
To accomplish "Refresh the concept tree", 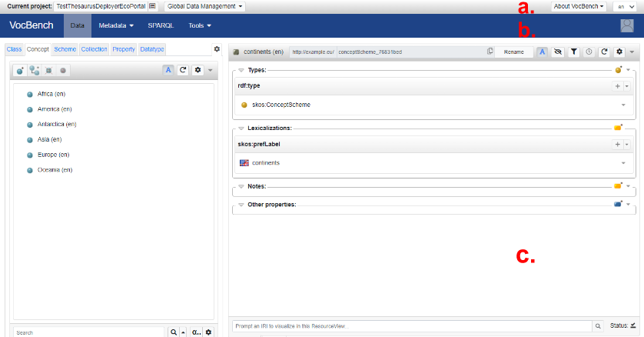I will pos(183,70).
